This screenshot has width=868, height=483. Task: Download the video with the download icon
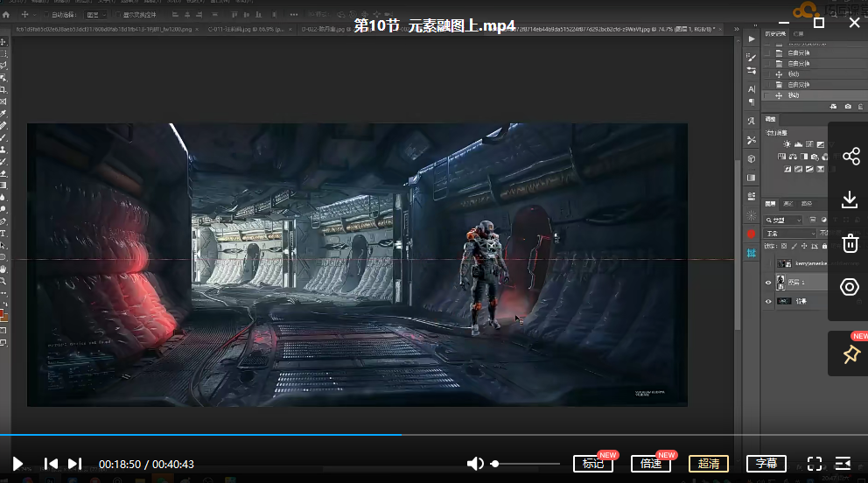pyautogui.click(x=850, y=199)
